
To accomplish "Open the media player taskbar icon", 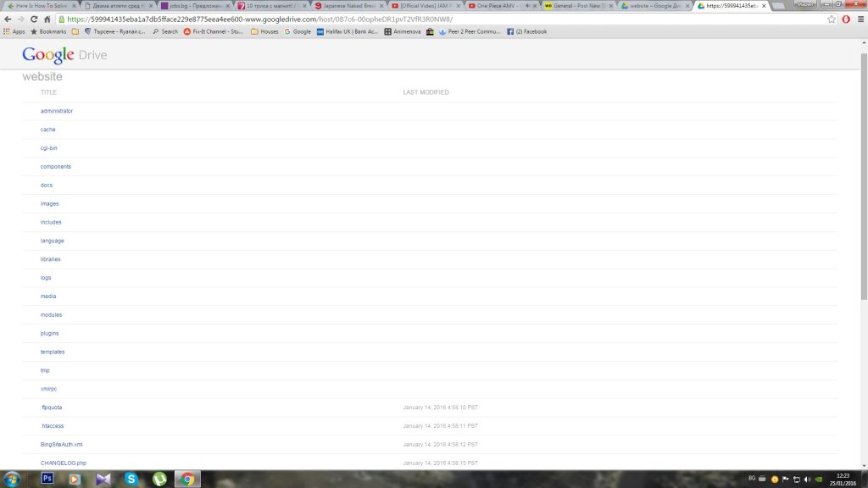I will tap(75, 479).
